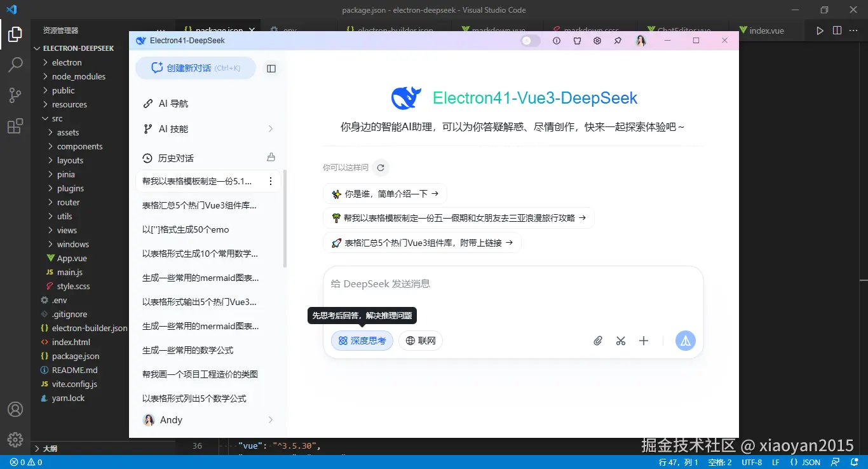Open the options menu on the first history chat
This screenshot has width=868, height=469.
point(271,181)
